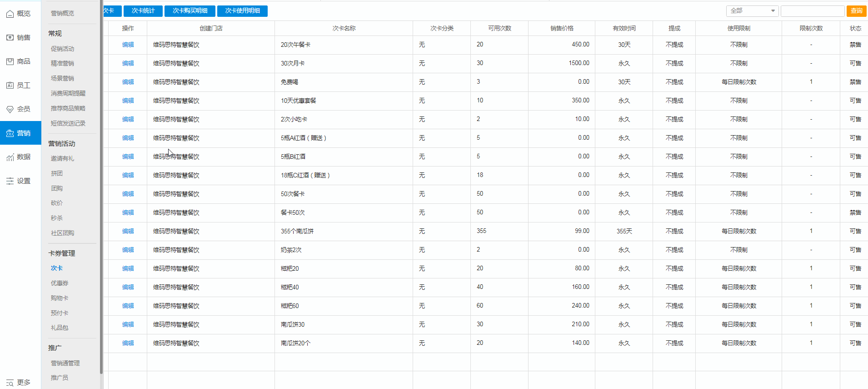
Task: Open 优惠券 in the 卡券管理 menu
Action: pyautogui.click(x=60, y=283)
